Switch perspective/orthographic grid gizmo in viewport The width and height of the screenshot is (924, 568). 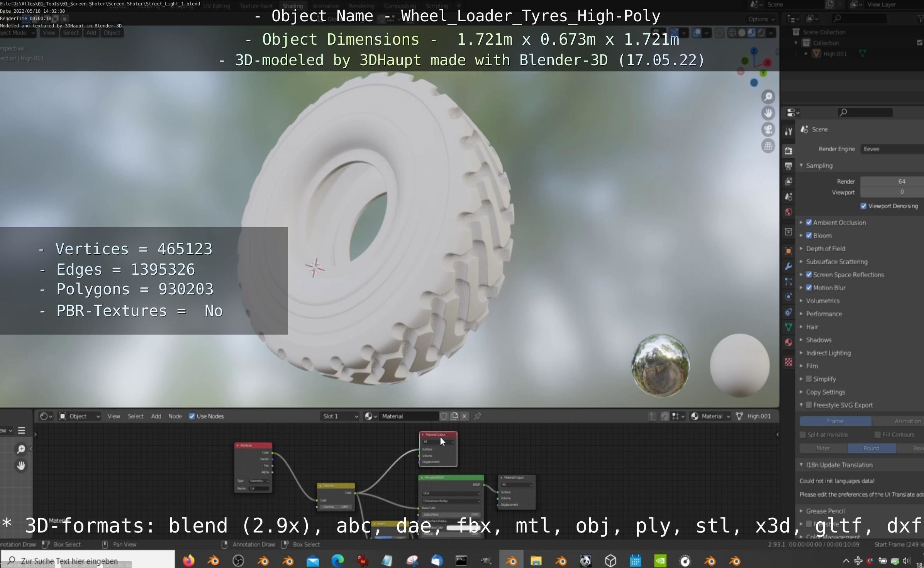768,146
